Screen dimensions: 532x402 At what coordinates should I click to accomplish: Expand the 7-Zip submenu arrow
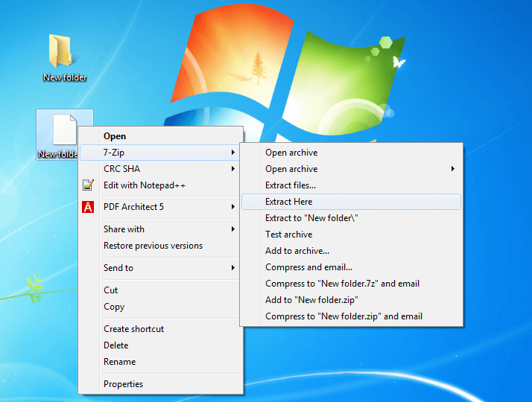click(232, 153)
